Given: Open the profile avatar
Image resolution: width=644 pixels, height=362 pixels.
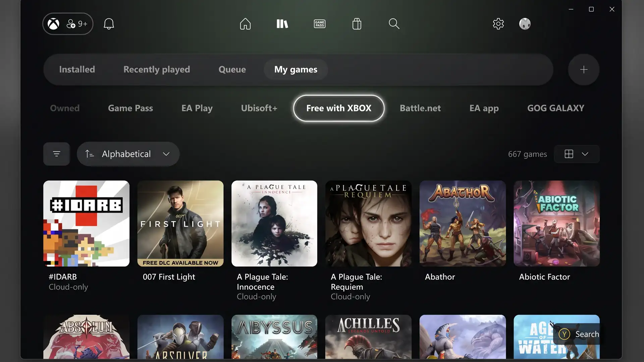Looking at the screenshot, I should pyautogui.click(x=525, y=24).
